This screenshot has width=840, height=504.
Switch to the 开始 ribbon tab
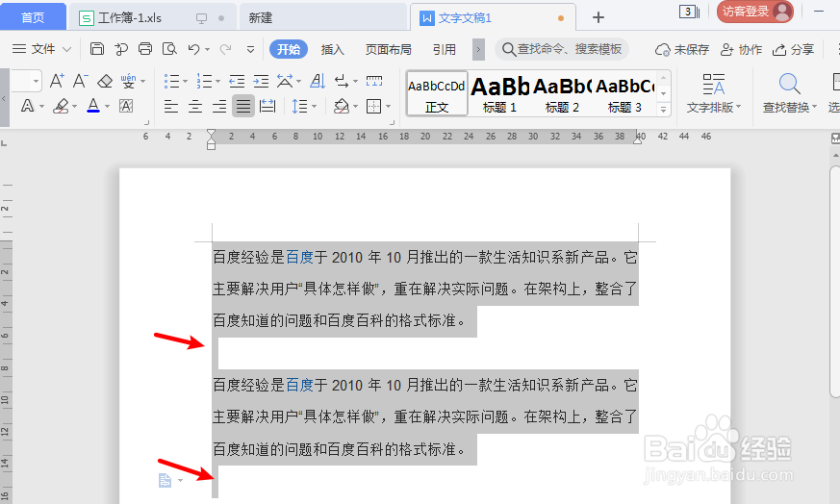pos(289,49)
